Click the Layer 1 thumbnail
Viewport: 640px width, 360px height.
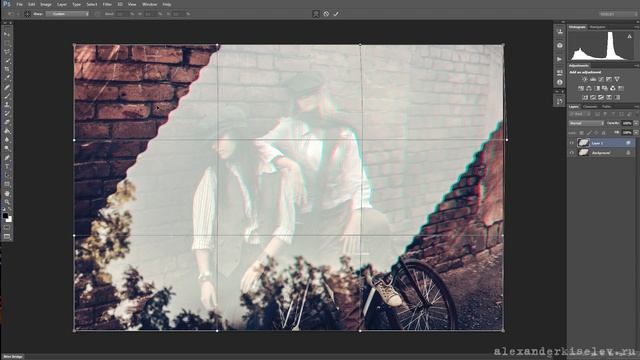(583, 143)
